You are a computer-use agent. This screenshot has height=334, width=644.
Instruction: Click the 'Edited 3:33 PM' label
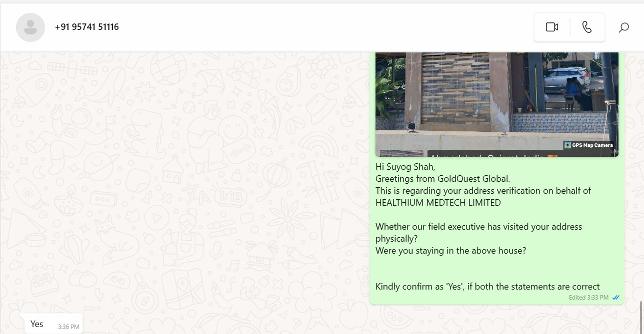click(588, 298)
